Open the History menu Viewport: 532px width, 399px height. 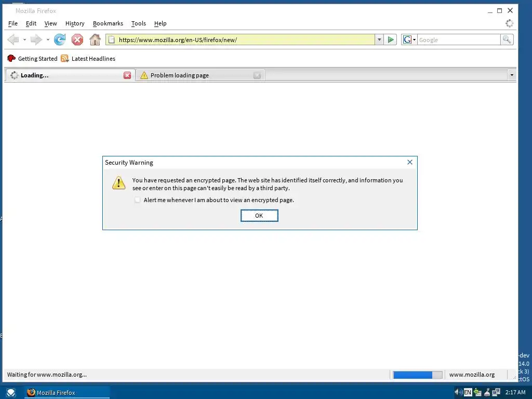click(75, 23)
